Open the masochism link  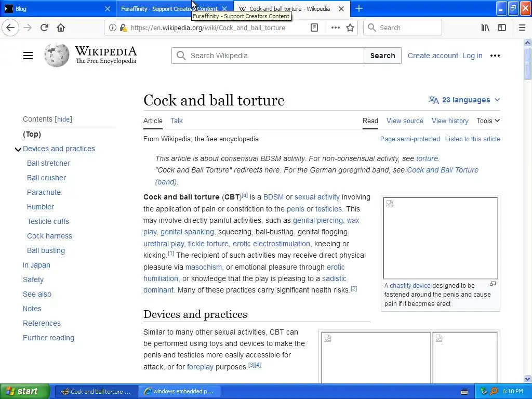[204, 267]
